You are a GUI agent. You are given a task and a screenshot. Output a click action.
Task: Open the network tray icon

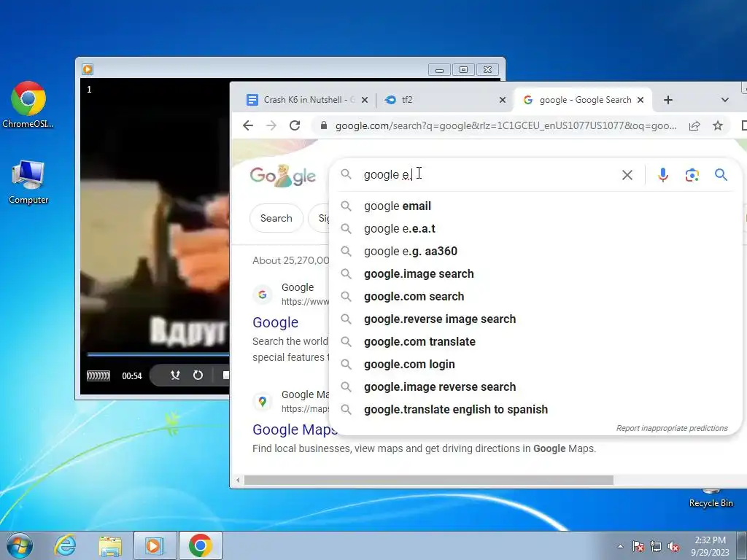[656, 546]
